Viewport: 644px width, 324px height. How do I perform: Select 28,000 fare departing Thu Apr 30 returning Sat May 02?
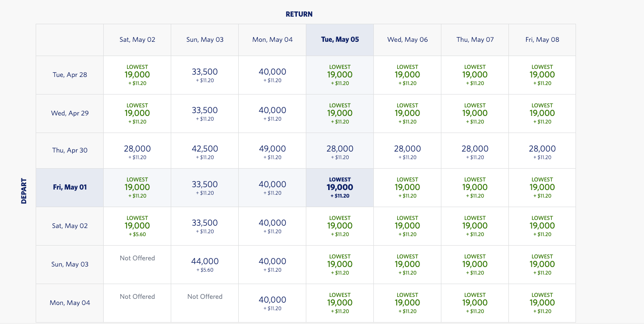pos(137,151)
